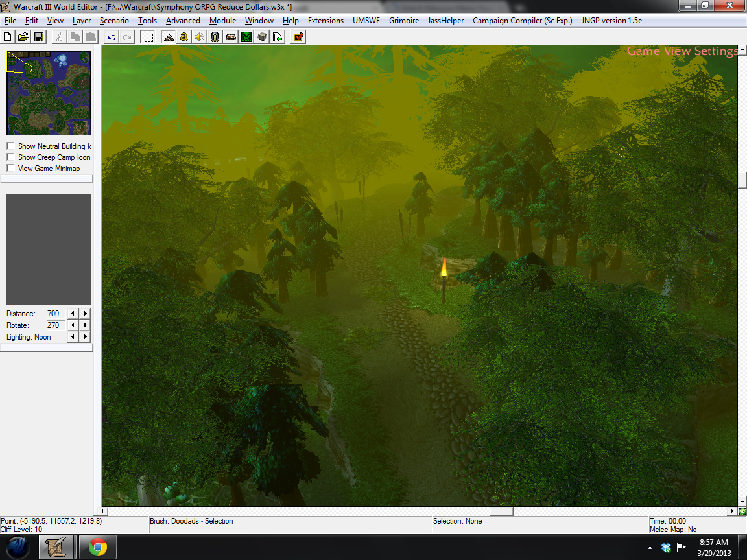
Task: Switch Lighting to previous with the left arrow
Action: tap(73, 336)
